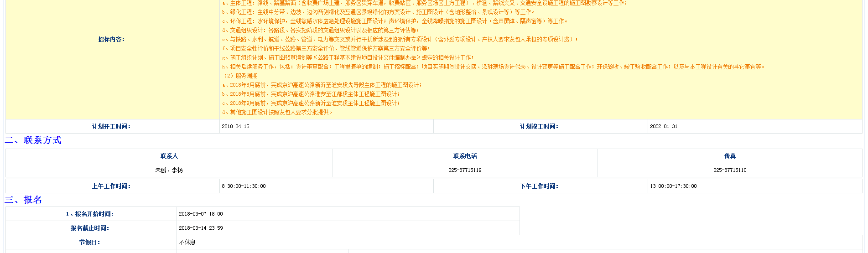Click the 二、联系方式 section heading
The image size is (868, 253).
coord(33,140)
